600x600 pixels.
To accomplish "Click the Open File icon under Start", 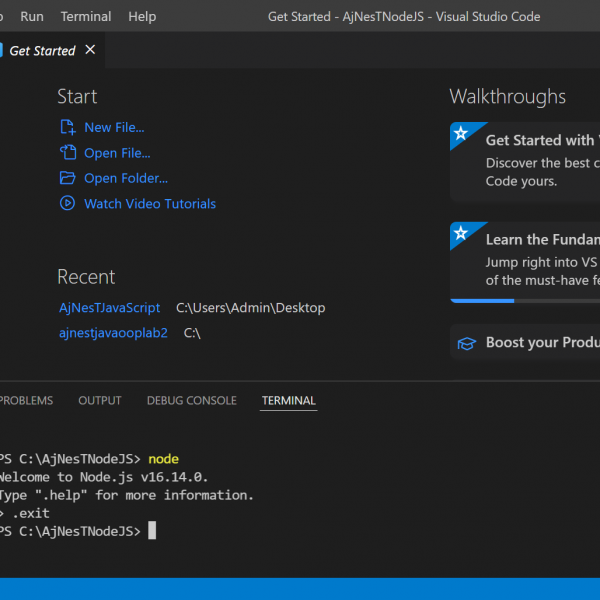I will pos(67,153).
